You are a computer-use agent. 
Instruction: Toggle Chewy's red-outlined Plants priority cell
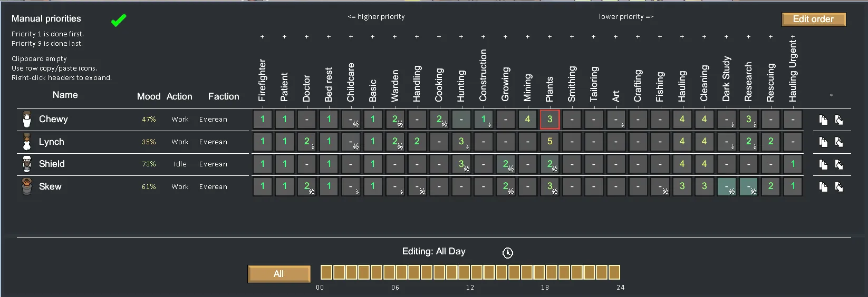549,120
